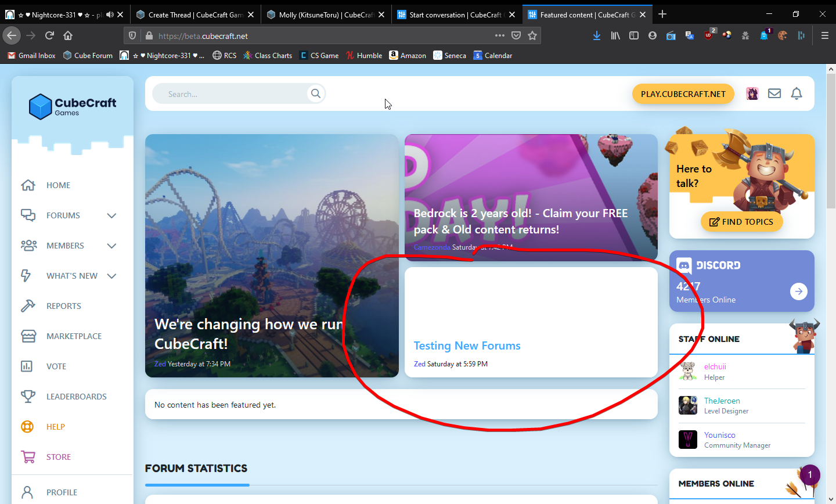Open the Bedrock is 2 years old article
The height and width of the screenshot is (504, 836).
pyautogui.click(x=521, y=221)
